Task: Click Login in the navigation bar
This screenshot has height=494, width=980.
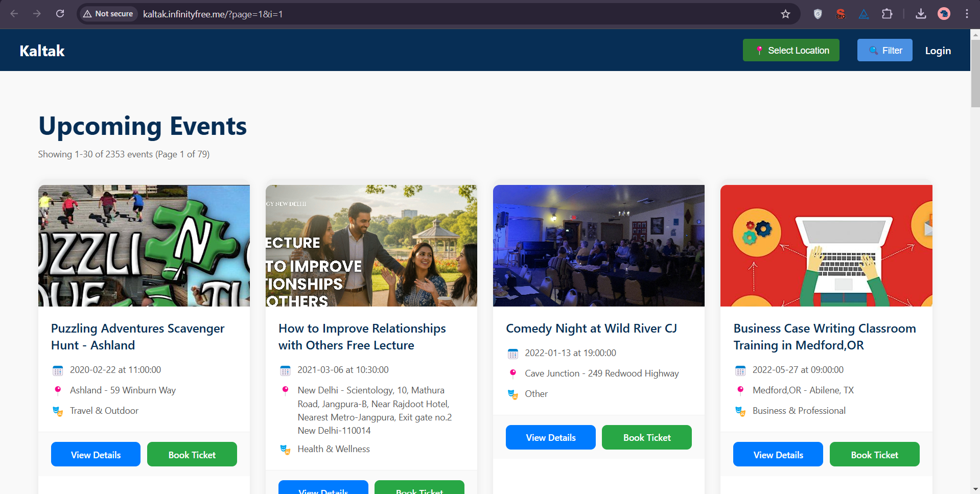Action: [938, 51]
